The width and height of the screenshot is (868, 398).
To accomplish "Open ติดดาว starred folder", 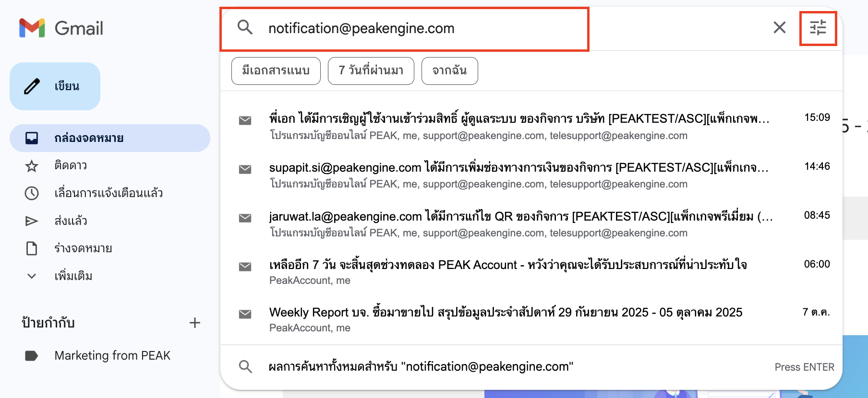I will coord(110,166).
